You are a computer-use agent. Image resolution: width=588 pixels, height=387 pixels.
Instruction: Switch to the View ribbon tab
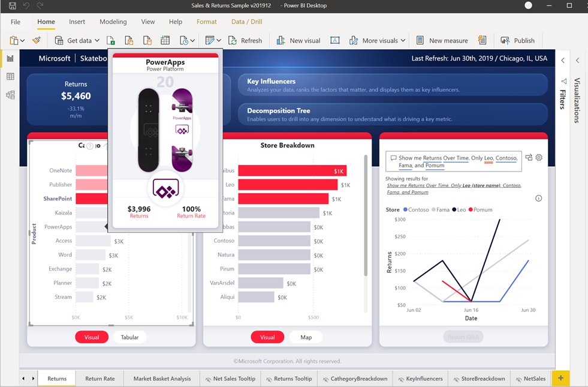coord(148,22)
